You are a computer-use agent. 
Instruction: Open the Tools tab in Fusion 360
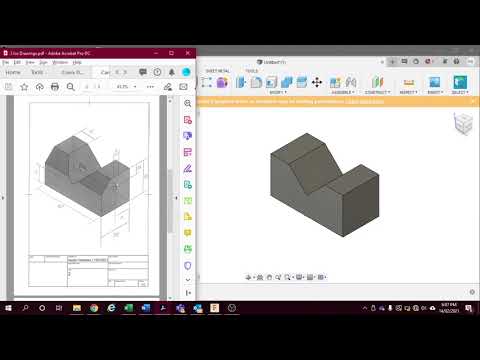[x=252, y=71]
